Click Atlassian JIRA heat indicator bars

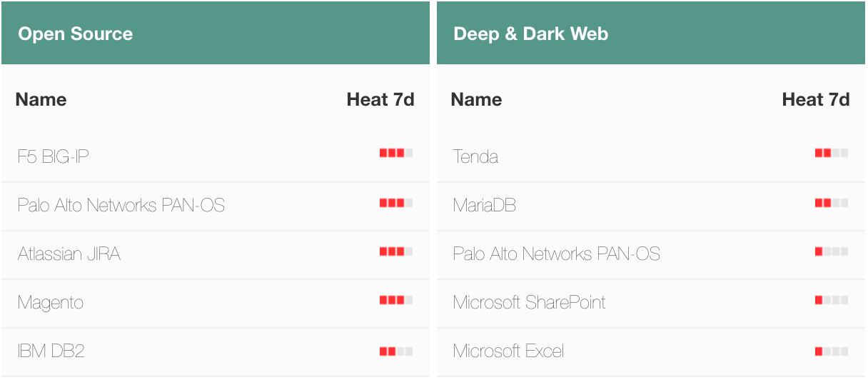pos(396,251)
